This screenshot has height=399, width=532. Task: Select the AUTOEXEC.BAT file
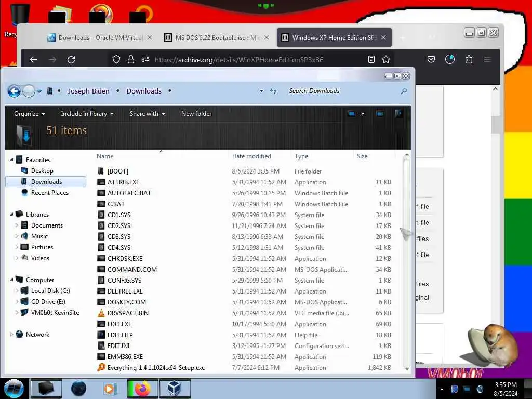129,193
